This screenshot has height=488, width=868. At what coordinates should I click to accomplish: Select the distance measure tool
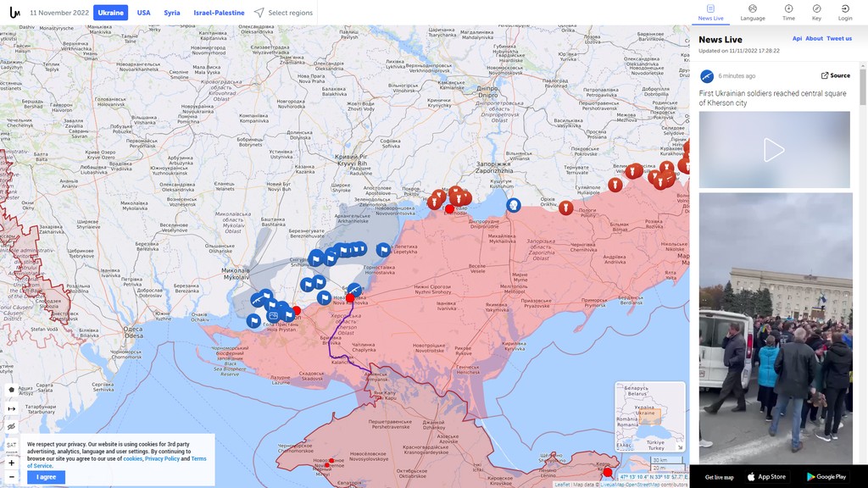point(12,408)
